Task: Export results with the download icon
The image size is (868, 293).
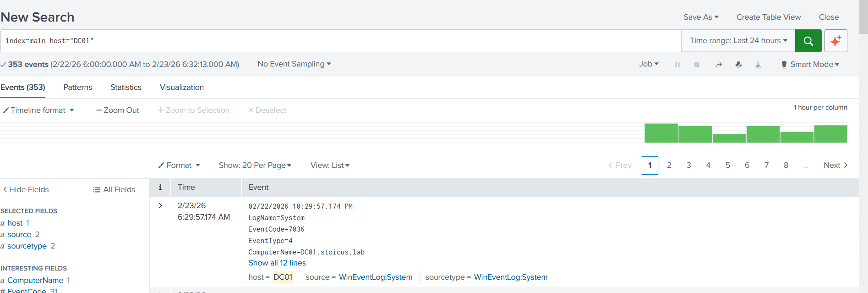Action: coord(758,65)
